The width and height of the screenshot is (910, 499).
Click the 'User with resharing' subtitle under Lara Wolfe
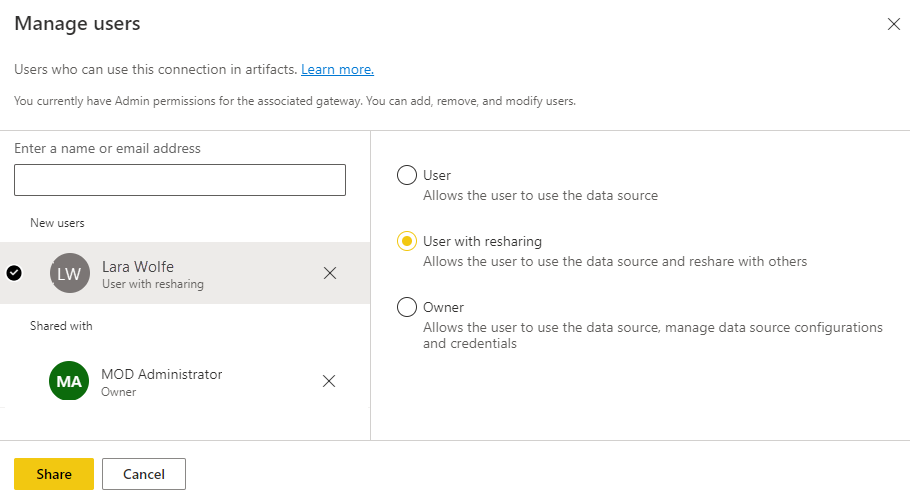point(152,284)
